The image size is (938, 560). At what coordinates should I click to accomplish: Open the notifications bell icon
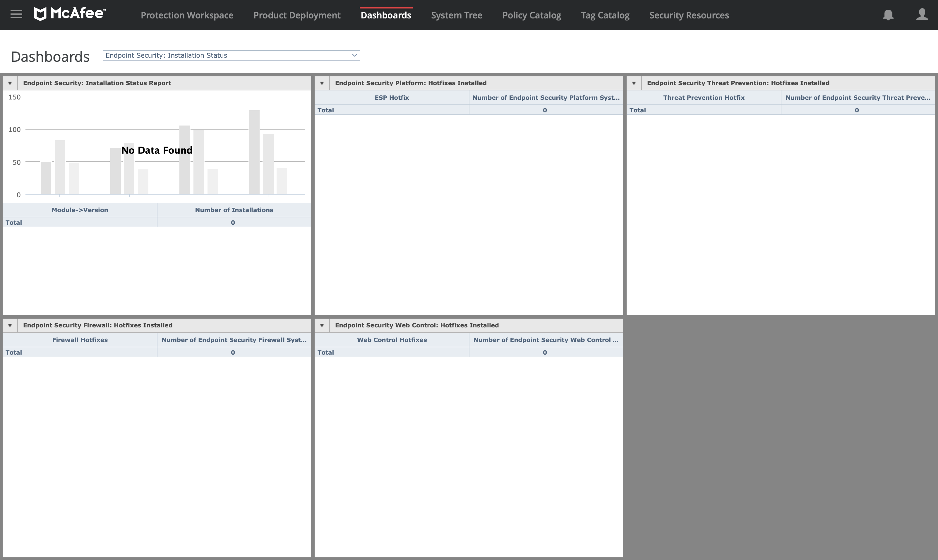(888, 15)
